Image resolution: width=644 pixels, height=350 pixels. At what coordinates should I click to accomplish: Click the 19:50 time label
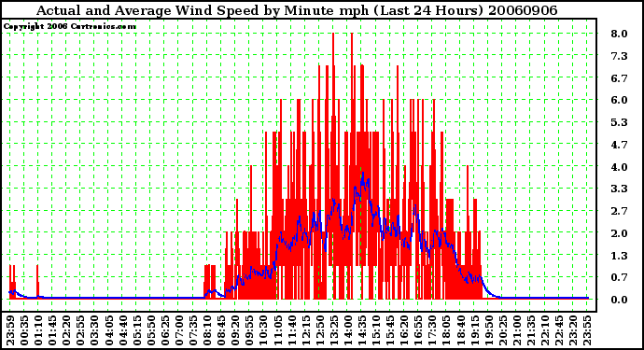(x=488, y=330)
